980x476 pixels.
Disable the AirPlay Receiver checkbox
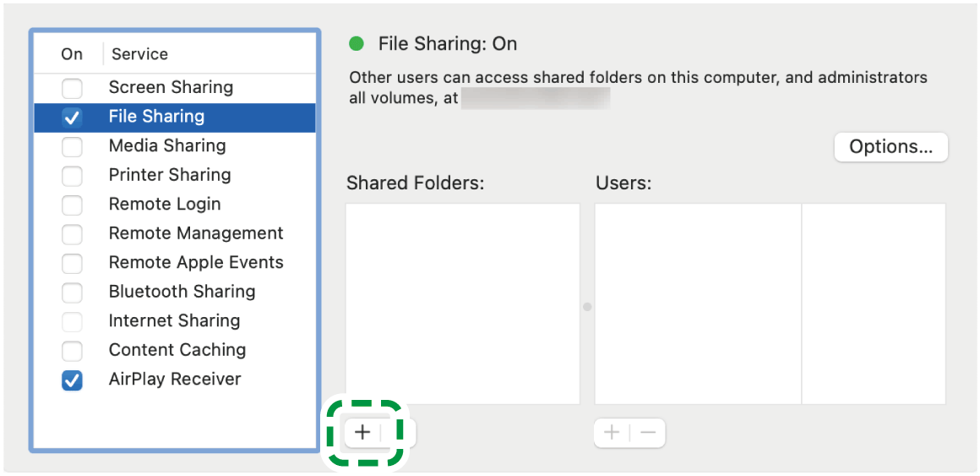[73, 380]
